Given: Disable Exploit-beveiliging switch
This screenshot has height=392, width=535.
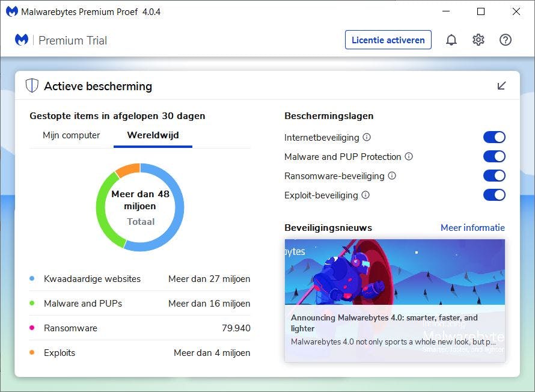Looking at the screenshot, I should click(494, 195).
